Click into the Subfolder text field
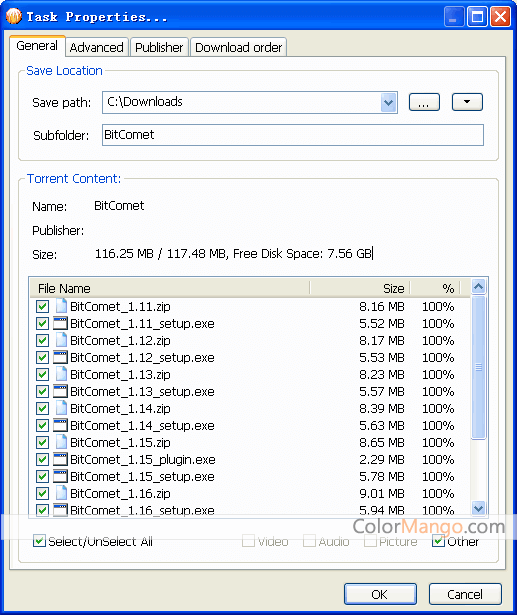 tap(293, 135)
